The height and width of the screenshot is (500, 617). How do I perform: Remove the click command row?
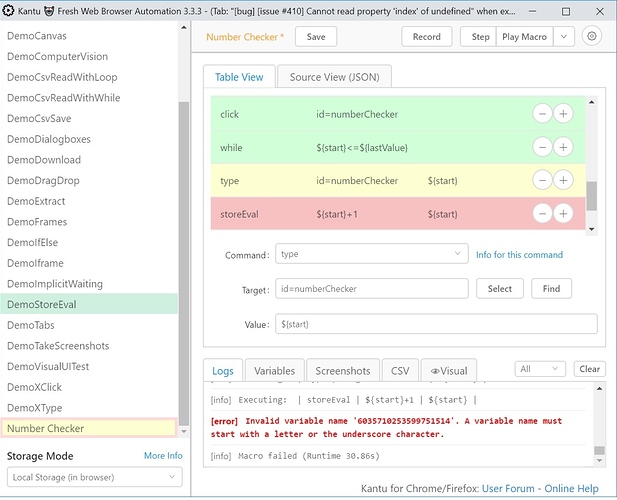point(542,114)
